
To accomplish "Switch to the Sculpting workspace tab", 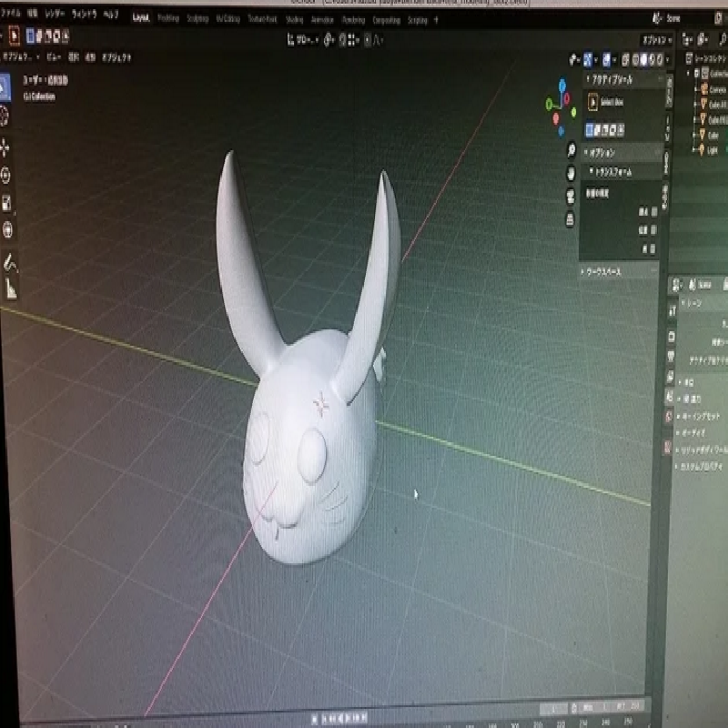I will coord(197,17).
